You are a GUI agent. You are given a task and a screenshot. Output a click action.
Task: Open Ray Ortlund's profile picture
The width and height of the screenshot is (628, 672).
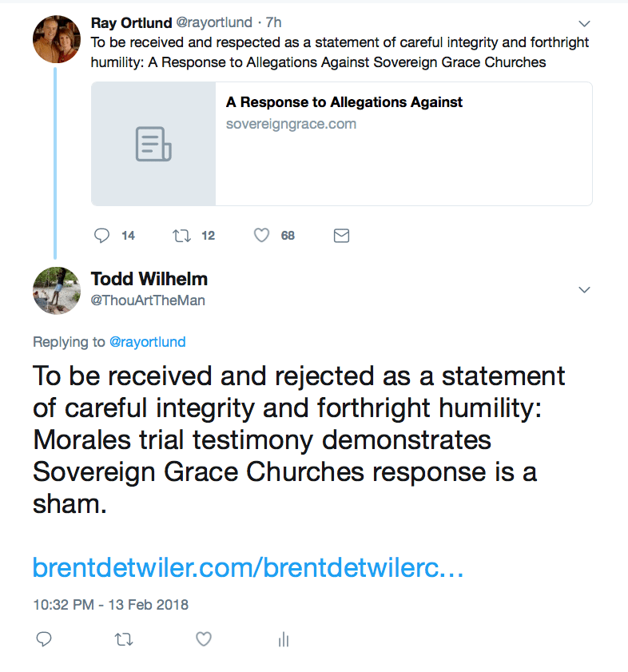tap(56, 38)
